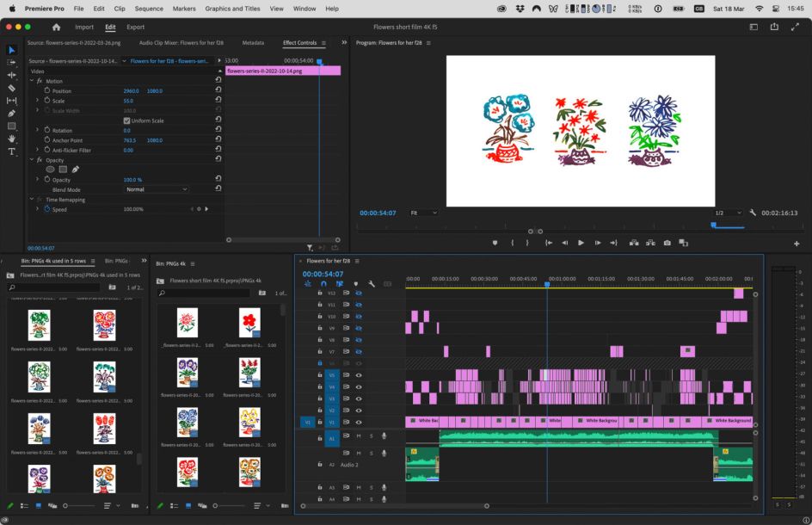Viewport: 812px width, 525px height.
Task: Hide track V5 with the eye toggle
Action: coord(359,375)
